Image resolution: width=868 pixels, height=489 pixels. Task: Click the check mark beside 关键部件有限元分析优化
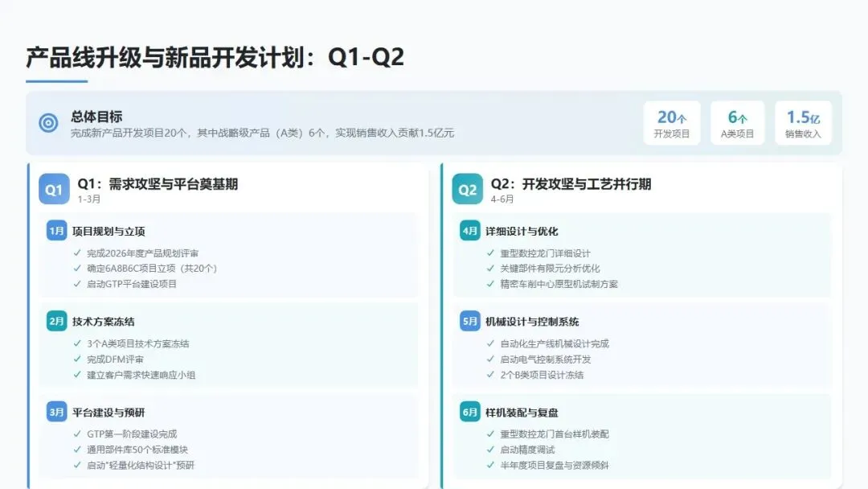coord(490,268)
